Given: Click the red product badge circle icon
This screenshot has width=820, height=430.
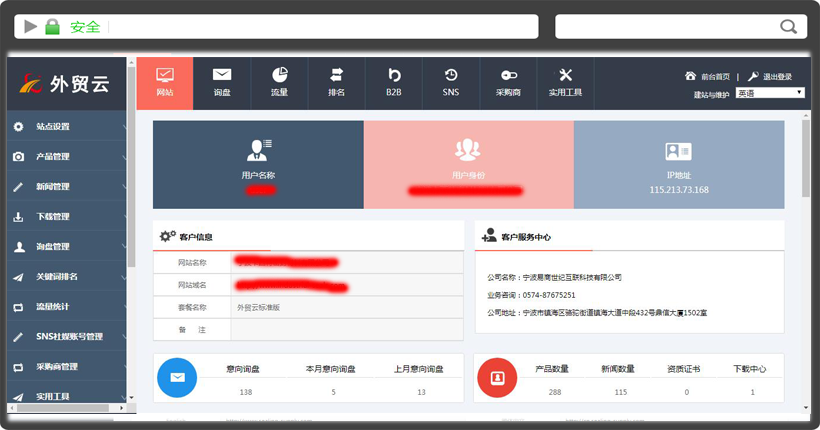Looking at the screenshot, I should (x=497, y=378).
